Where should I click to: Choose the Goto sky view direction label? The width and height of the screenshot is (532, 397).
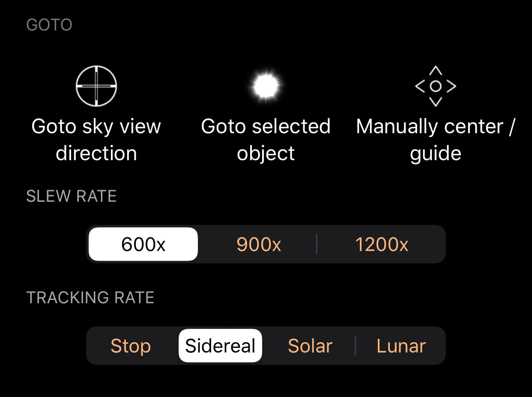[x=96, y=140]
